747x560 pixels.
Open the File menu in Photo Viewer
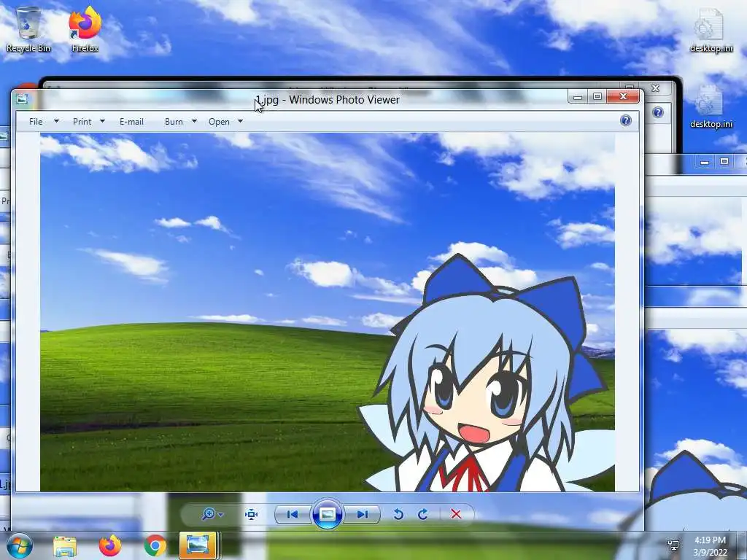coord(36,122)
